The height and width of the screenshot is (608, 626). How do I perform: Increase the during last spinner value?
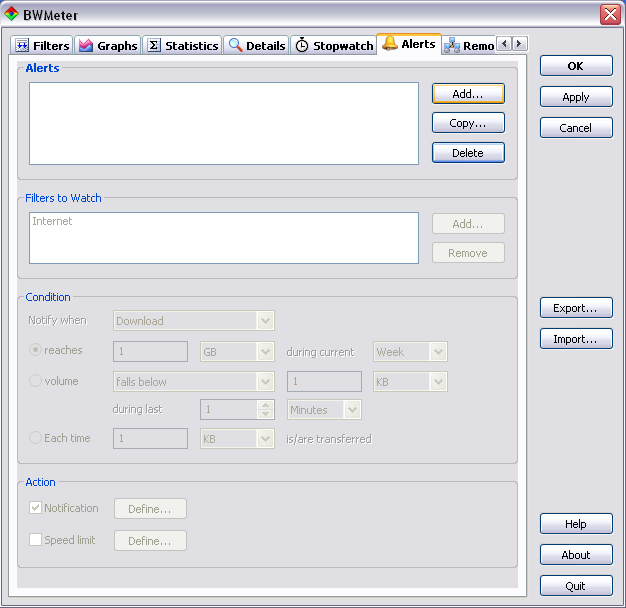point(265,405)
